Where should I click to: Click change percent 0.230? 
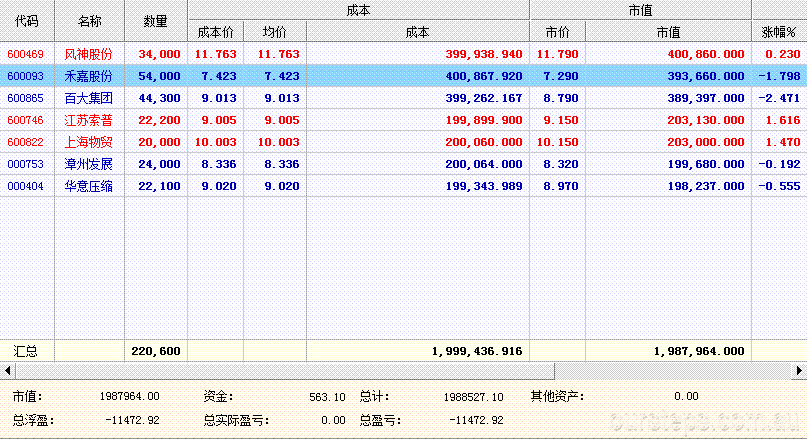tap(782, 54)
